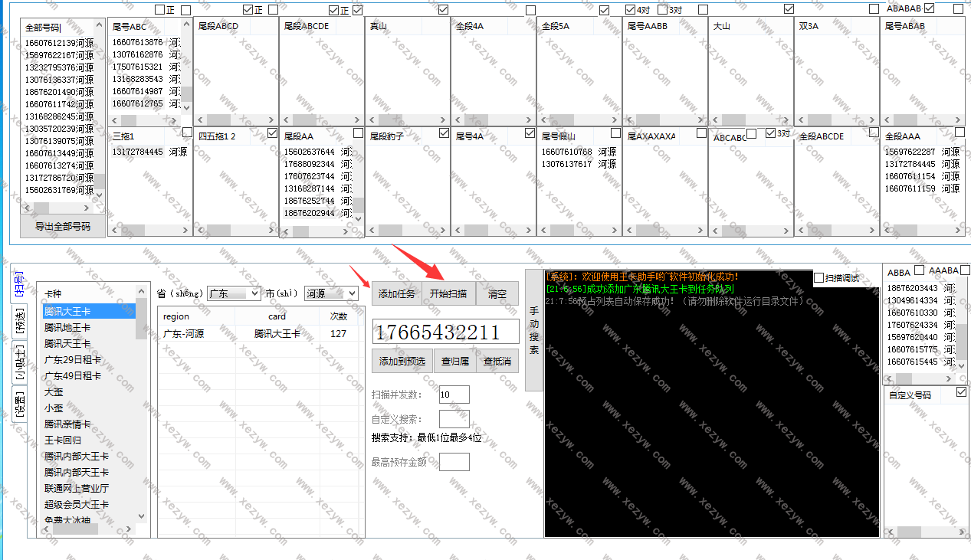The image size is (971, 560).
Task: Click the 扫描并发数 input field
Action: (454, 395)
